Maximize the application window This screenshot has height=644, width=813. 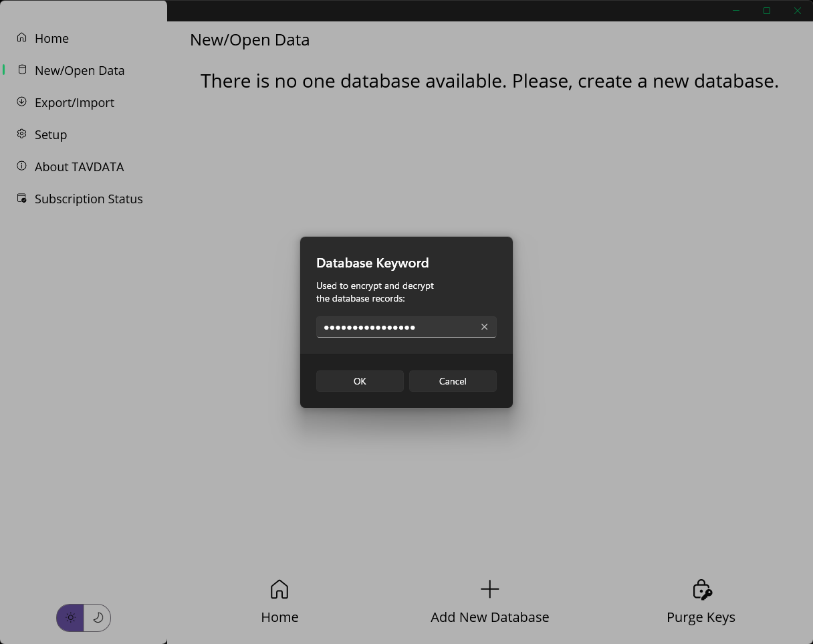[767, 11]
